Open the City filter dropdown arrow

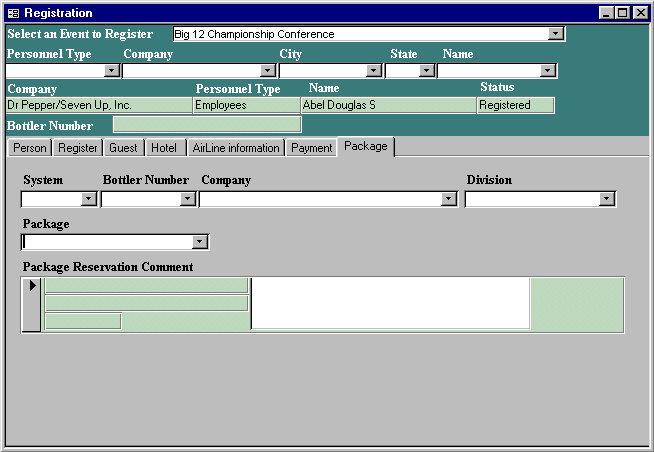(x=374, y=70)
